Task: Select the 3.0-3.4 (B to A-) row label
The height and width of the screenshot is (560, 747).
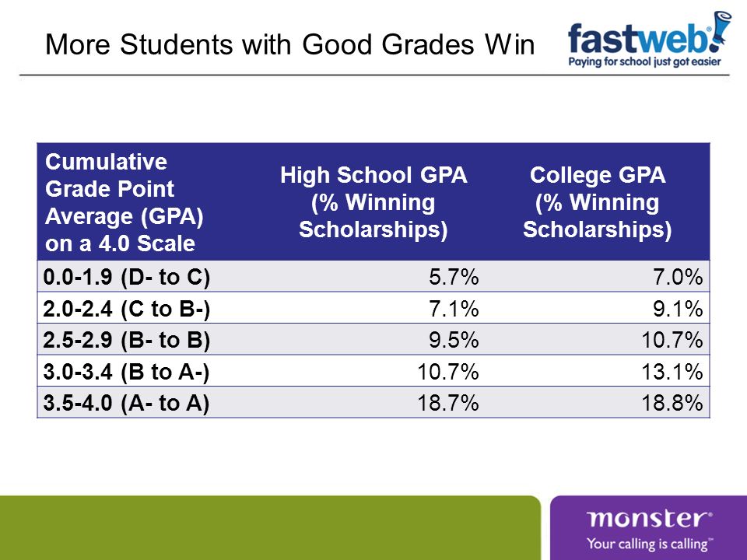Action: click(126, 372)
